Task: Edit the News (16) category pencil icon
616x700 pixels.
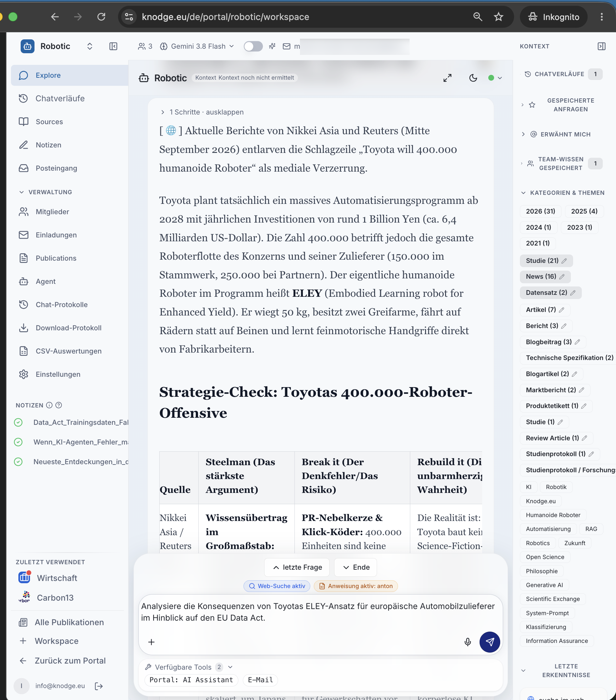Action: tap(562, 277)
